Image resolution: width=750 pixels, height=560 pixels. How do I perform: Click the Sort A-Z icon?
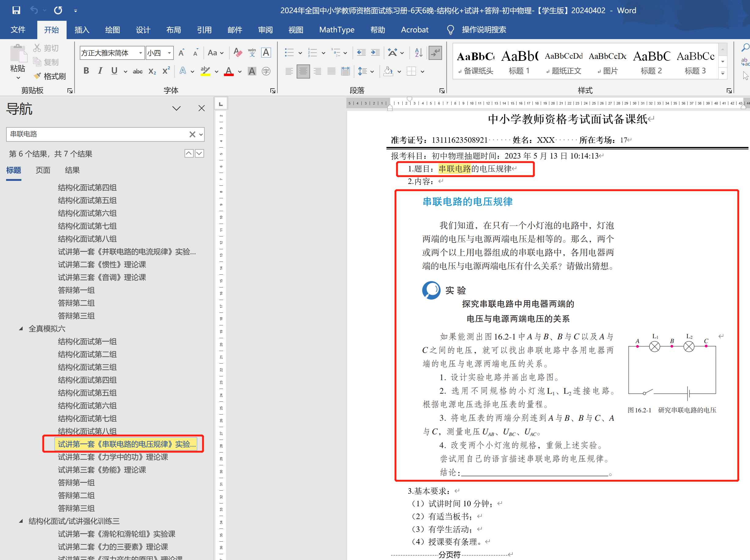419,53
